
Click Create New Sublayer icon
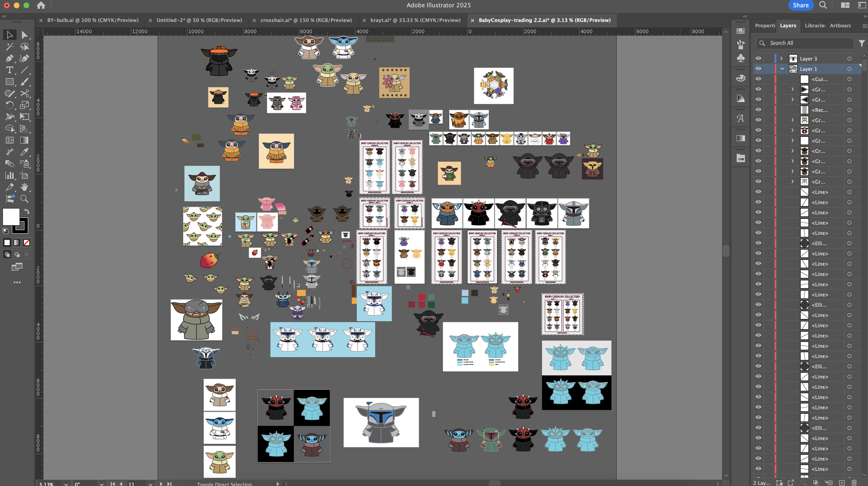pos(829,483)
